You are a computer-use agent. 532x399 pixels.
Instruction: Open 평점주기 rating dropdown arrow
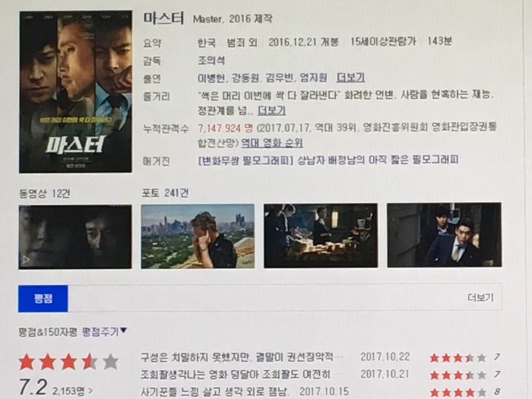[123, 330]
